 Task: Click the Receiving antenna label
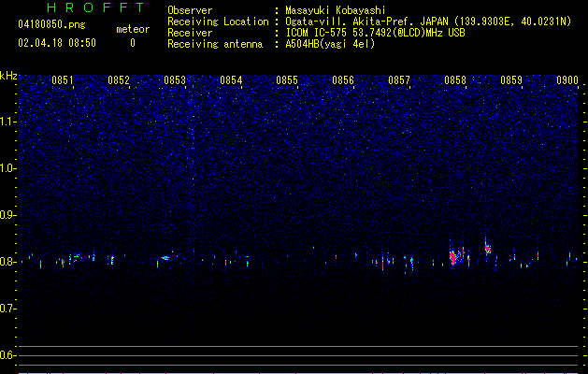click(215, 44)
